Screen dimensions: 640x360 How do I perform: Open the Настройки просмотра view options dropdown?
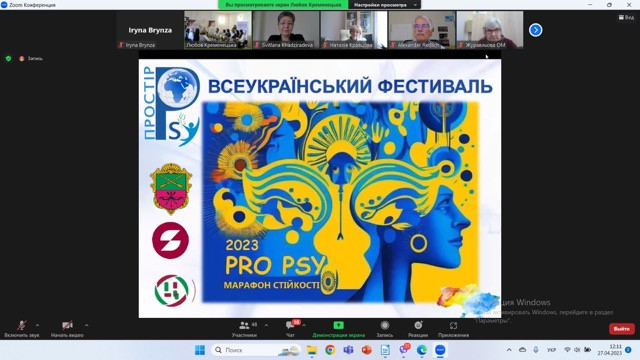tap(385, 5)
